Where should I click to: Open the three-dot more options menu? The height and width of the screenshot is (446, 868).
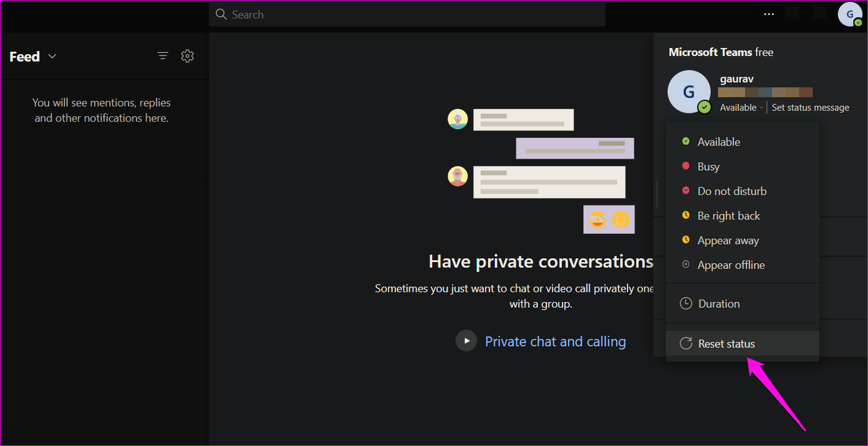click(x=769, y=14)
